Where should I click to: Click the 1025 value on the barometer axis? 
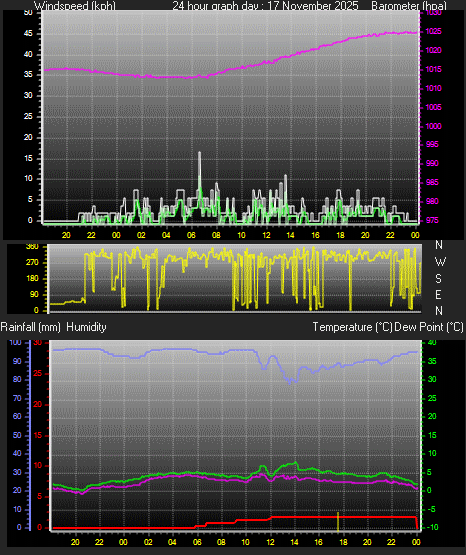tap(433, 32)
